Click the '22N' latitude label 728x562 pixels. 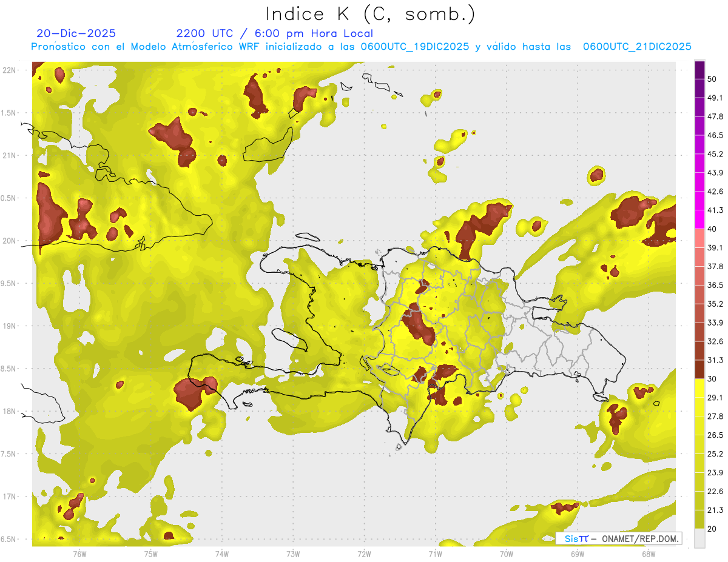(10, 70)
